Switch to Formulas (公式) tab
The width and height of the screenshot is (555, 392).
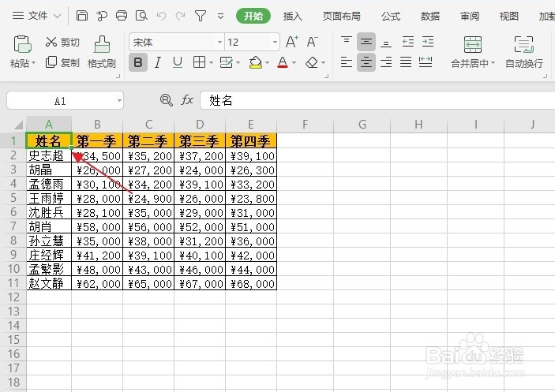pyautogui.click(x=391, y=16)
